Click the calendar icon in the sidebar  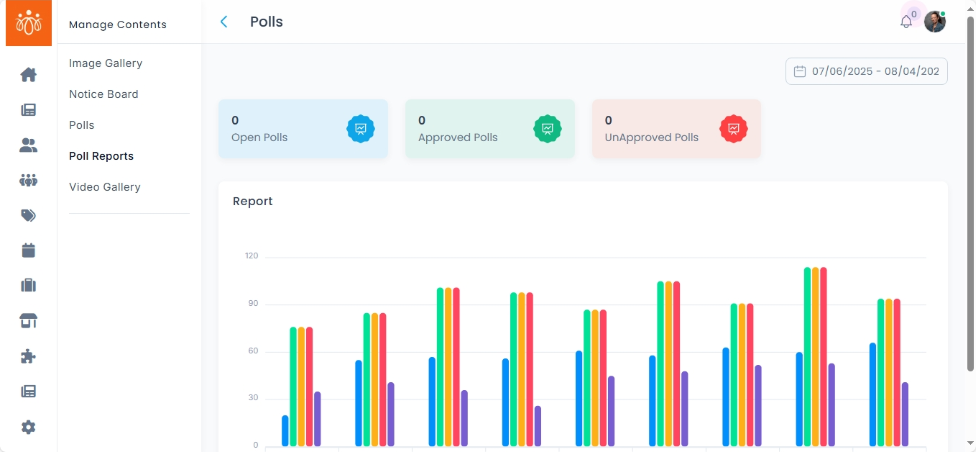[28, 250]
